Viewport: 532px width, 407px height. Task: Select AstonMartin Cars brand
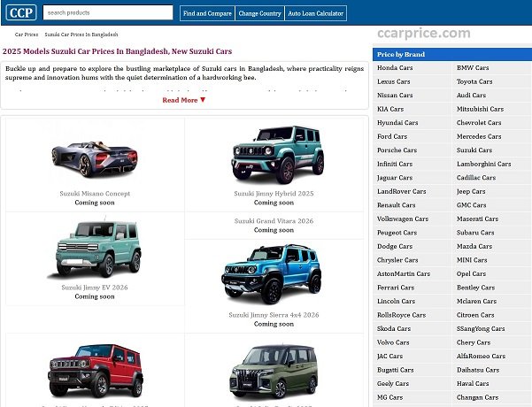[x=404, y=273]
